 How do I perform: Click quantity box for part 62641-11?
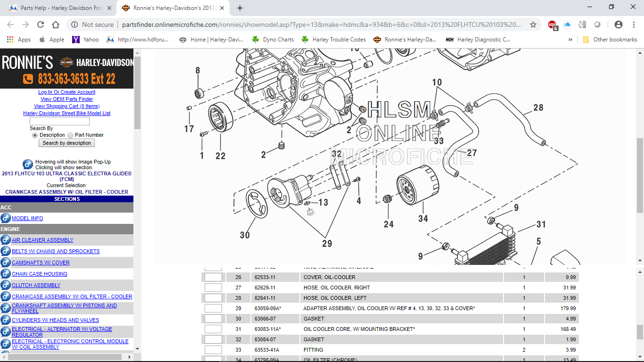click(x=213, y=298)
